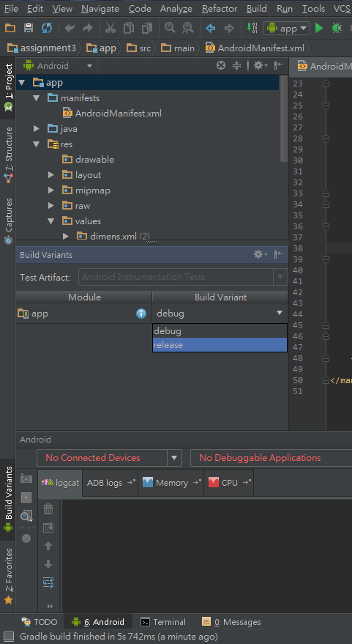The width and height of the screenshot is (352, 644).
Task: Open Build Variants panel gear settings
Action: tap(260, 255)
